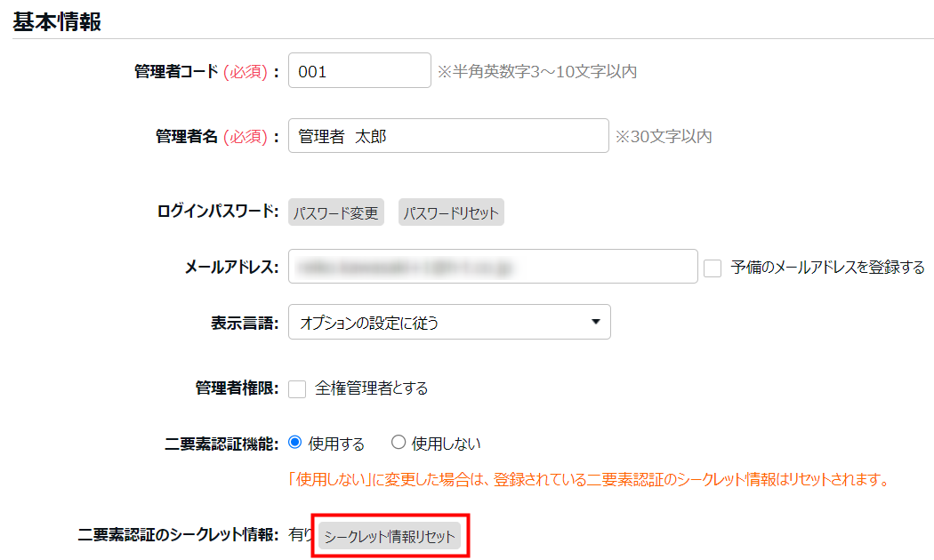The width and height of the screenshot is (934, 560).
Task: Click the 管理者コード (必須) label
Action: pyautogui.click(x=206, y=72)
